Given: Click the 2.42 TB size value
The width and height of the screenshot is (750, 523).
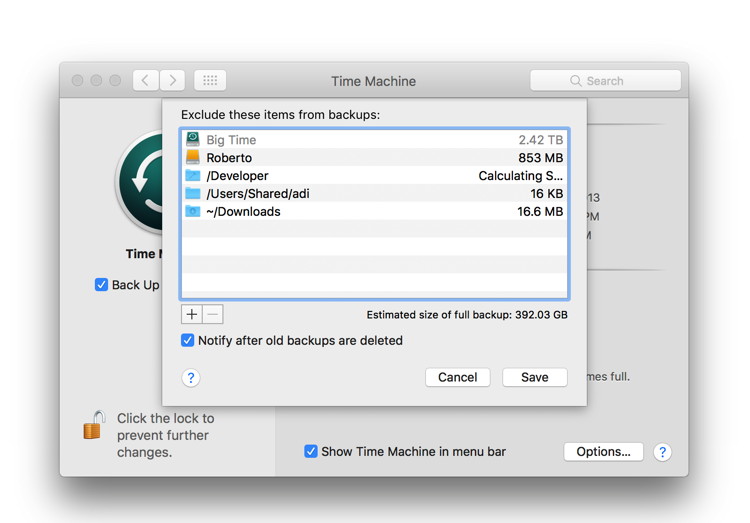Looking at the screenshot, I should [x=541, y=140].
